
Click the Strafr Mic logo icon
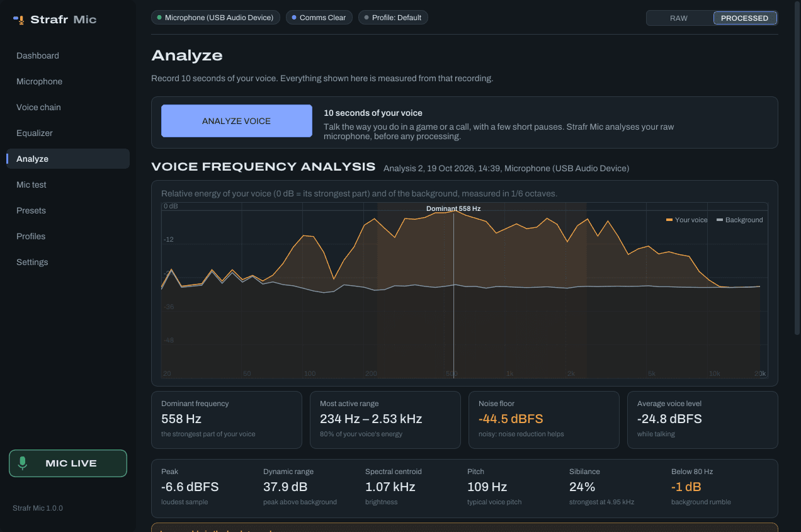click(x=19, y=20)
